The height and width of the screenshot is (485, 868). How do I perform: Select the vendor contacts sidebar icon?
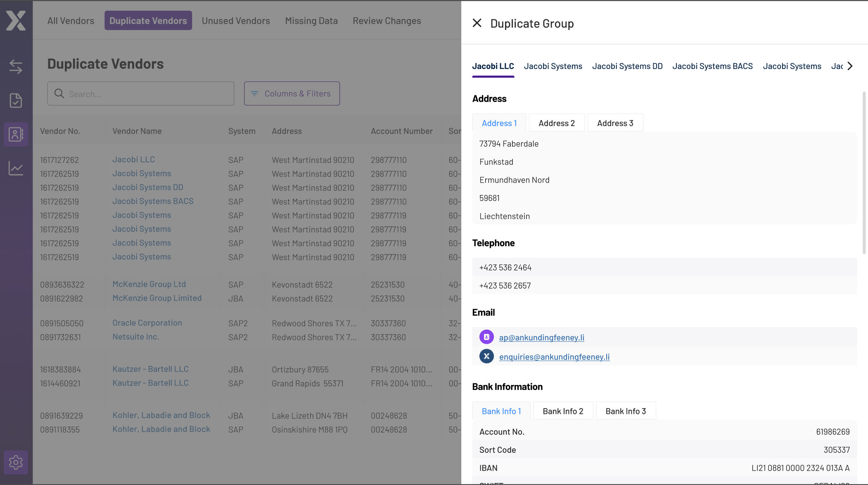click(x=16, y=134)
